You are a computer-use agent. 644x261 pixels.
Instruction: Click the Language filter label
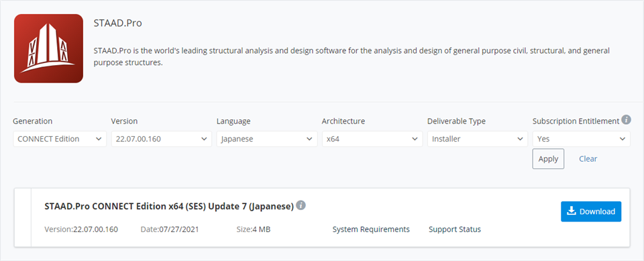[x=233, y=121]
